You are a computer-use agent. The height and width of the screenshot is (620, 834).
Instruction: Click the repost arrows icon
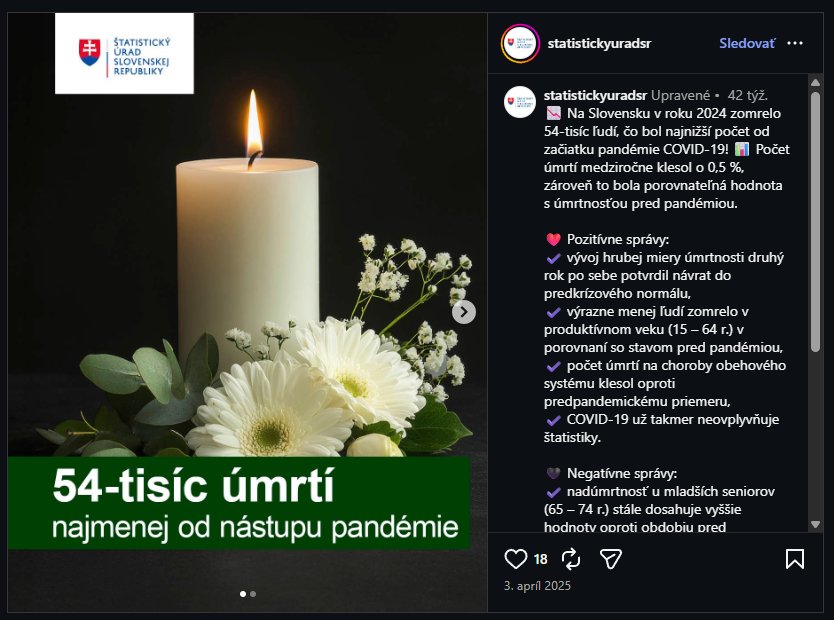pyautogui.click(x=571, y=559)
